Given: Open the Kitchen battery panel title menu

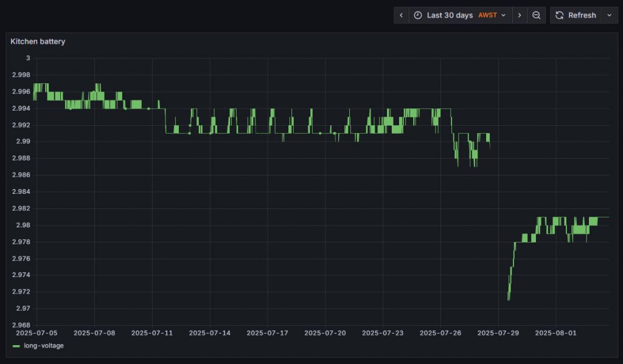Looking at the screenshot, I should click(x=38, y=42).
